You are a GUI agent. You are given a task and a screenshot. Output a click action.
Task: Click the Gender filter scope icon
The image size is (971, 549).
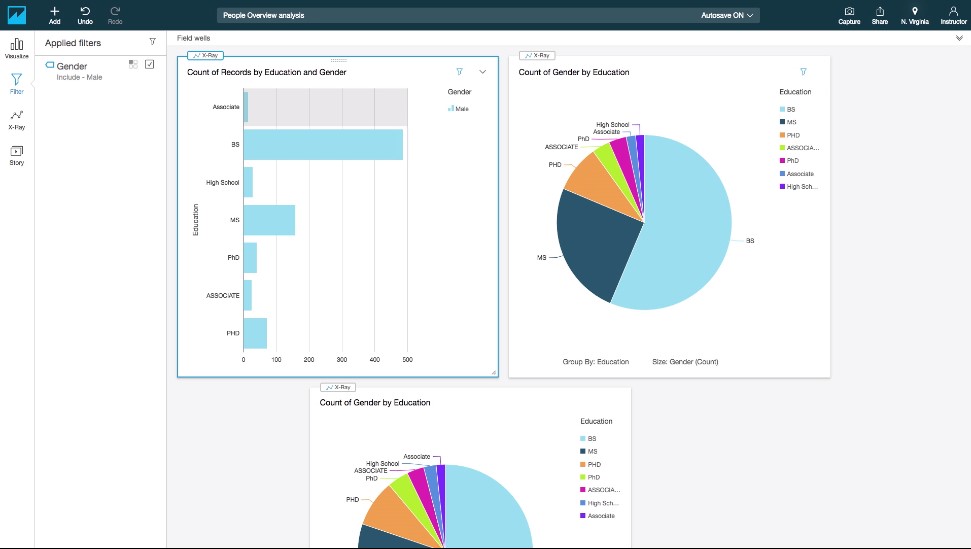133,64
